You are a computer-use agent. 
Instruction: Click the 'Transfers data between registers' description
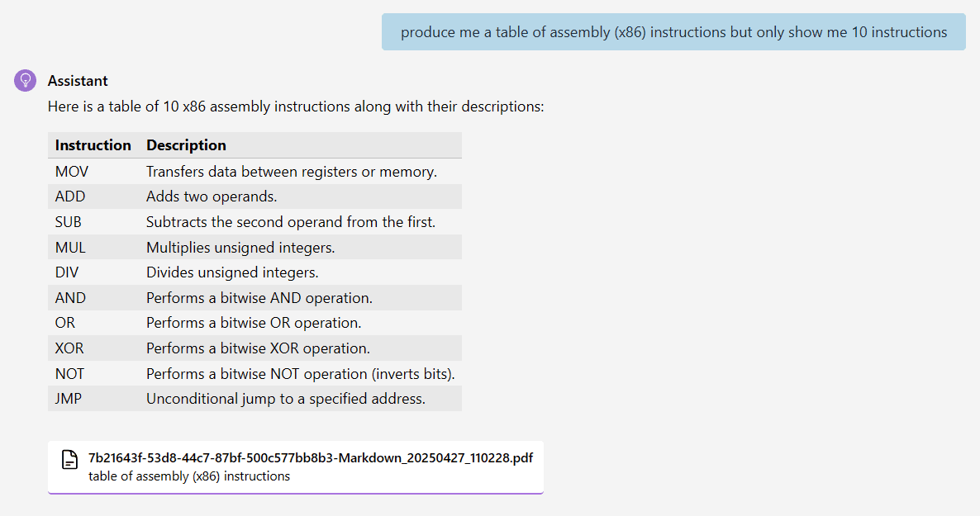(x=292, y=171)
